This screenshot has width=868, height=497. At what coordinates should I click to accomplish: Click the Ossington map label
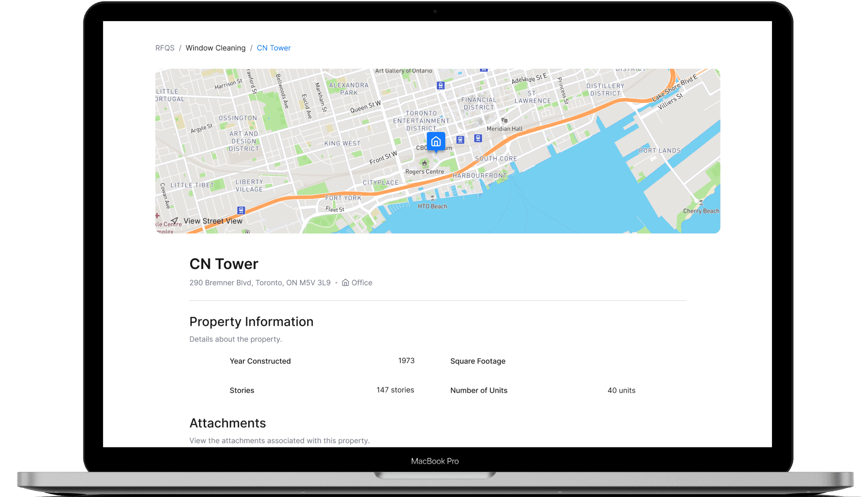(x=238, y=118)
